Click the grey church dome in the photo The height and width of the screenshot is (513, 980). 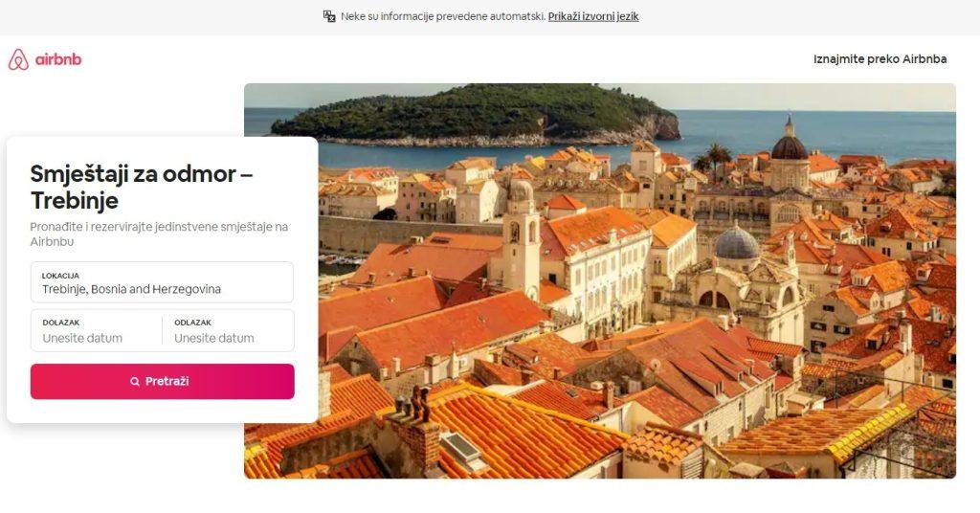[737, 243]
